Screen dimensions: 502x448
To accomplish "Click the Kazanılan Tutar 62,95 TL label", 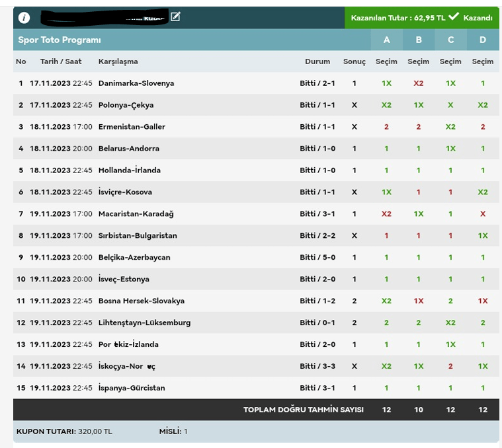I will 397,18.
